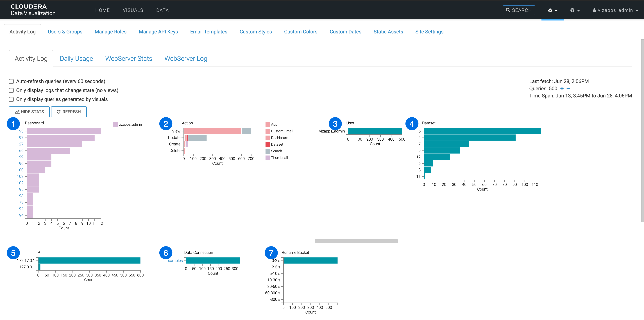Open dashboard 93 link in chart

21,131
